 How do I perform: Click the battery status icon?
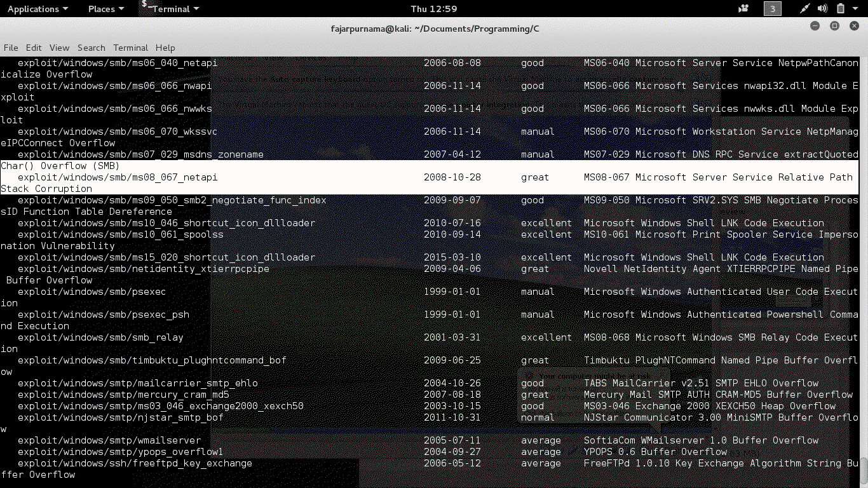click(840, 9)
